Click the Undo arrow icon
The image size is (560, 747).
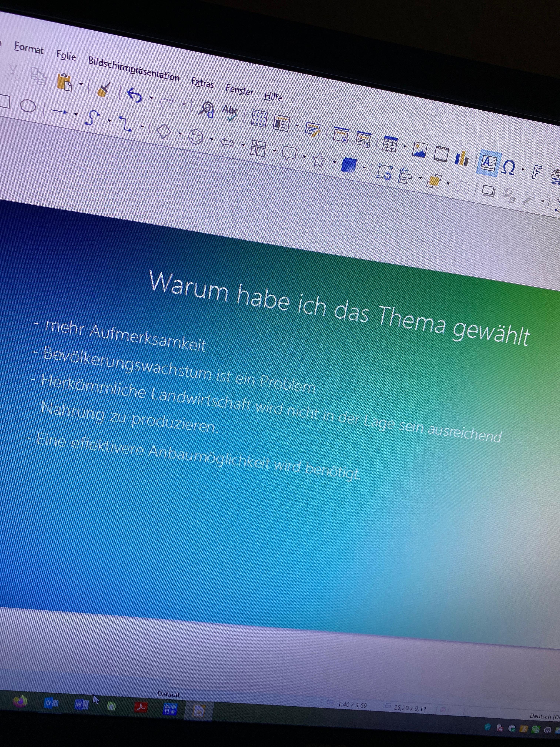click(x=134, y=95)
